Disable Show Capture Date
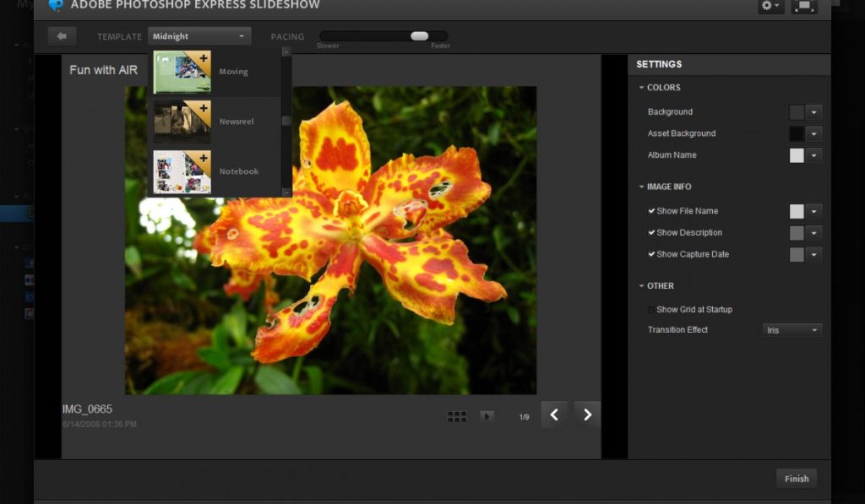Screen dimensions: 865x504 (x=651, y=254)
